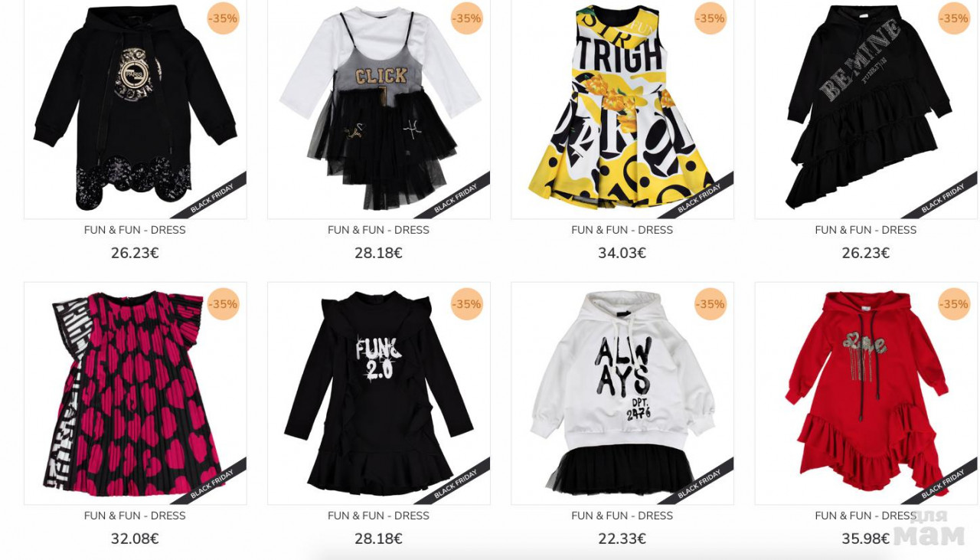
Task: Open the yellow printed sleeveless dress
Action: click(622, 109)
